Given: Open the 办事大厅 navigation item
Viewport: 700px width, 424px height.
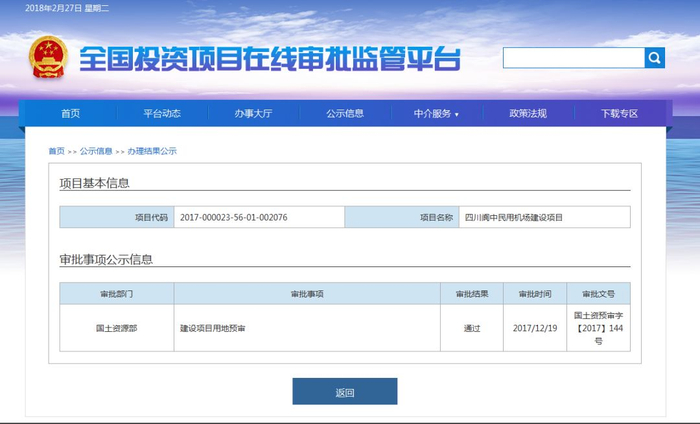Looking at the screenshot, I should (x=253, y=114).
